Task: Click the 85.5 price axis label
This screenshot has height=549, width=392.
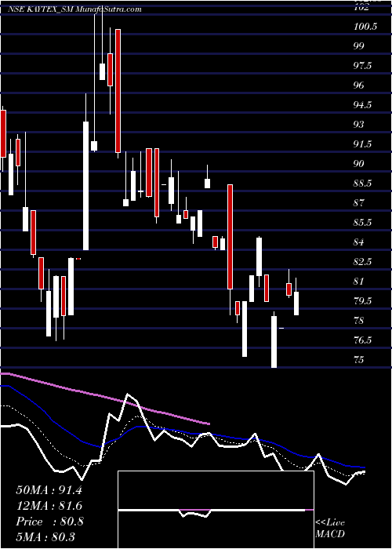Action: tap(362, 223)
